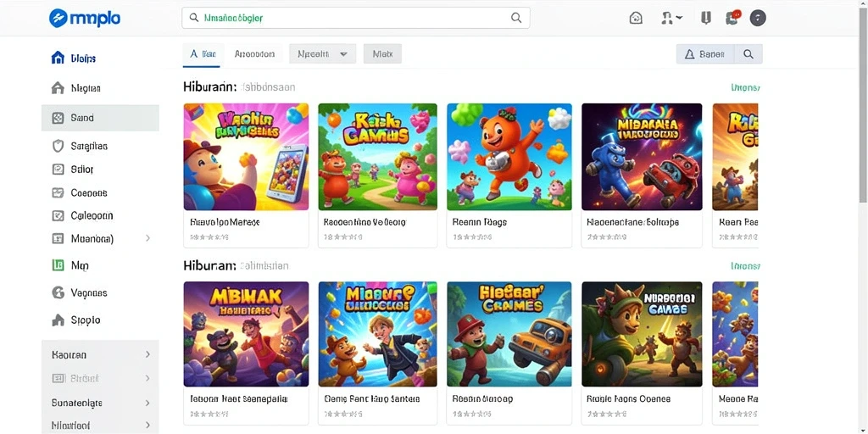Expand the Sonateniate section chevron
The width and height of the screenshot is (868, 434).
click(147, 403)
